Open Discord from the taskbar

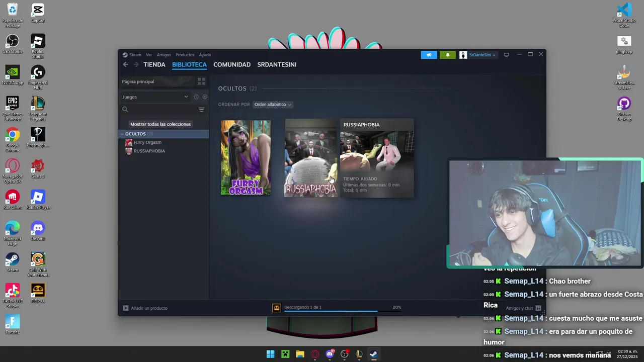(330, 354)
